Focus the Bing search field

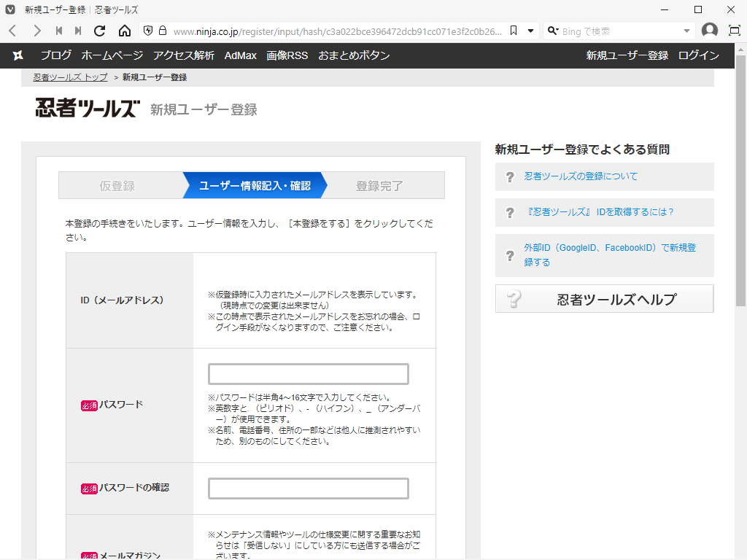(620, 31)
